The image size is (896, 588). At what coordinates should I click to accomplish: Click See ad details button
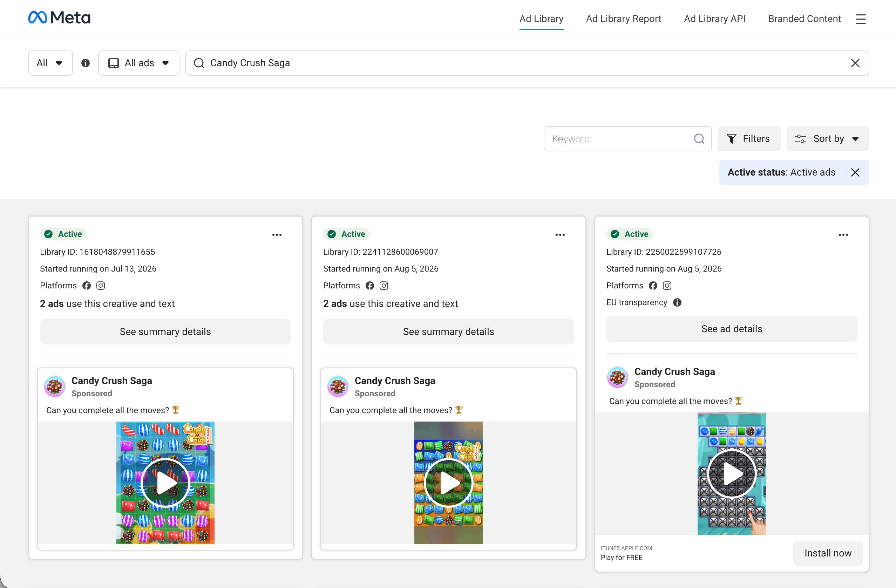pyautogui.click(x=732, y=329)
